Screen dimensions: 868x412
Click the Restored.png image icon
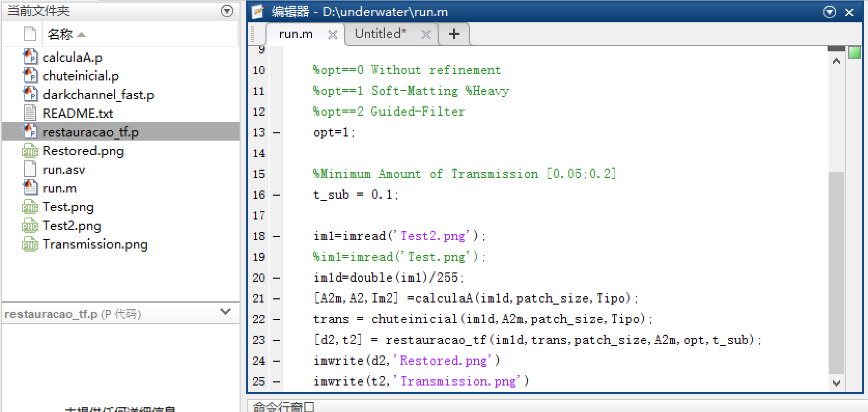click(30, 151)
